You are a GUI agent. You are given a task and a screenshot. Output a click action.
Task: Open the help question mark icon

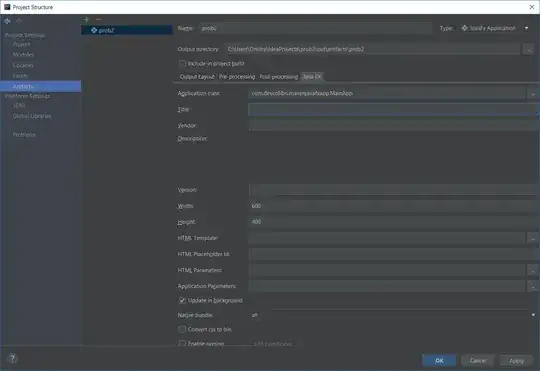click(x=12, y=358)
